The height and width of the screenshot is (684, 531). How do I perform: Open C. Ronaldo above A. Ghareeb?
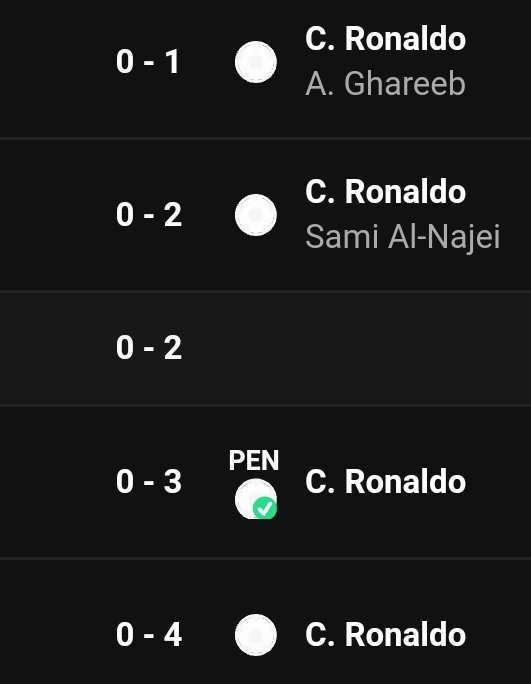coord(386,39)
